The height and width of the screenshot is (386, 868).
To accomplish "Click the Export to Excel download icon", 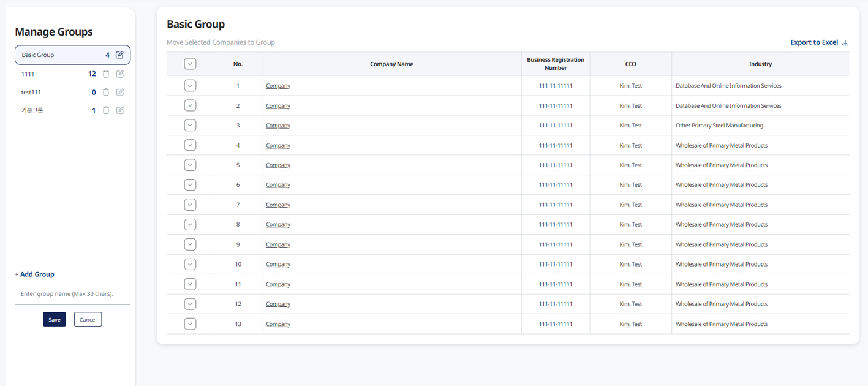I will click(x=845, y=43).
